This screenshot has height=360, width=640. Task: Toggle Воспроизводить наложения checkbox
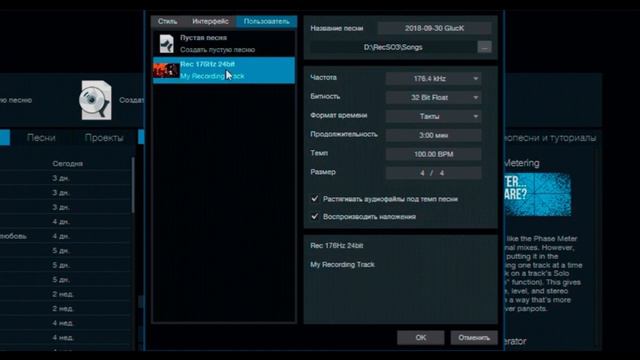[x=315, y=216]
